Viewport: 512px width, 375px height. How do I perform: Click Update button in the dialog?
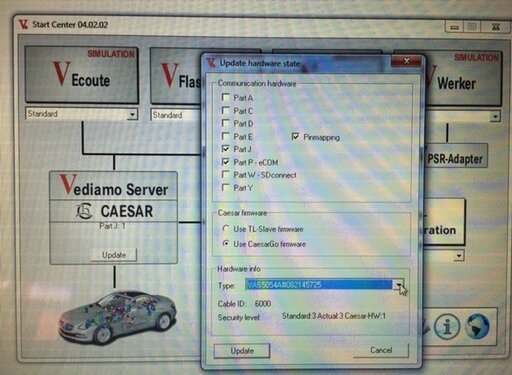point(242,351)
